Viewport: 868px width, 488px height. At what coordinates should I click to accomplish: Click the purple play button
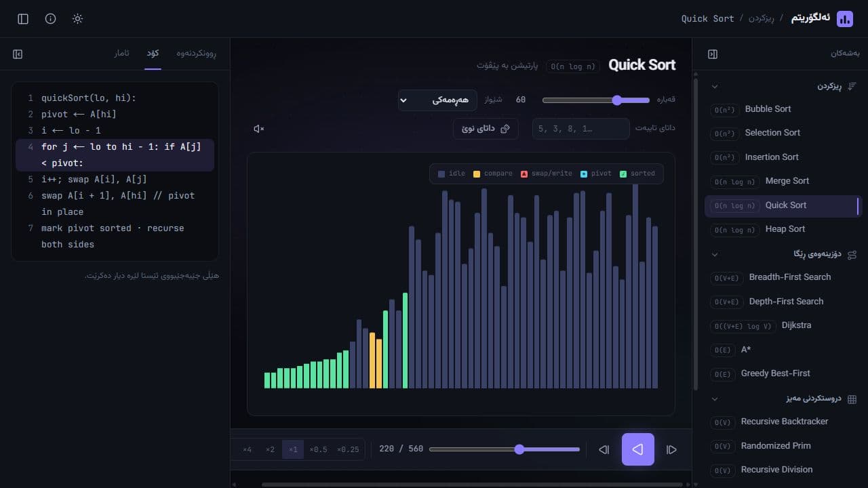click(638, 449)
